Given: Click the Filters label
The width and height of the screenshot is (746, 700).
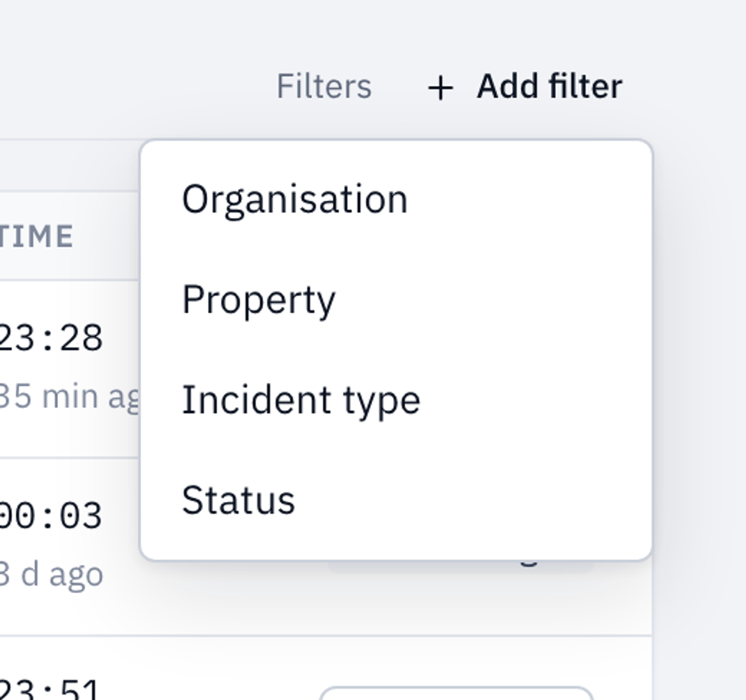Looking at the screenshot, I should (x=324, y=86).
